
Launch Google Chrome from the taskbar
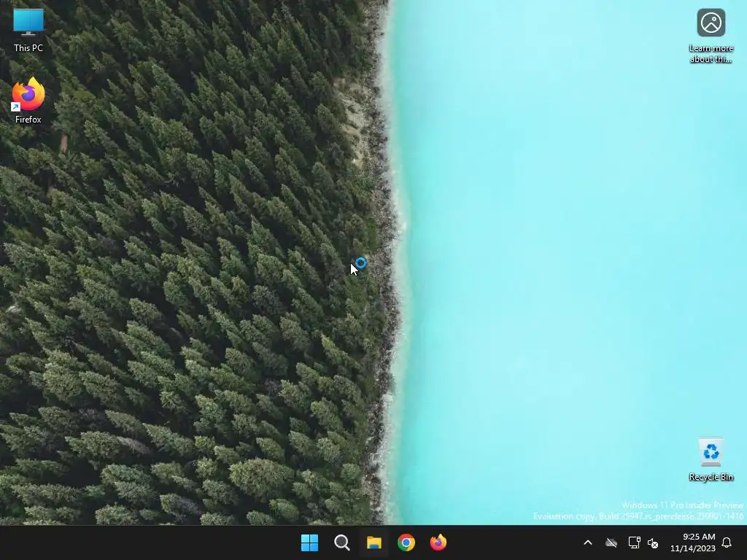(406, 542)
